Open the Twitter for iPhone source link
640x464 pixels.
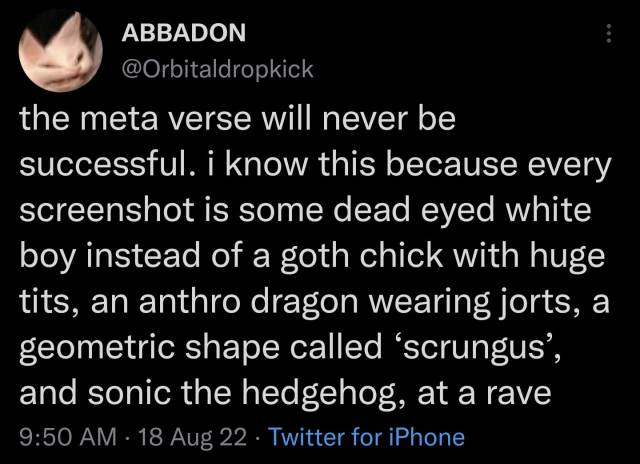[367, 437]
